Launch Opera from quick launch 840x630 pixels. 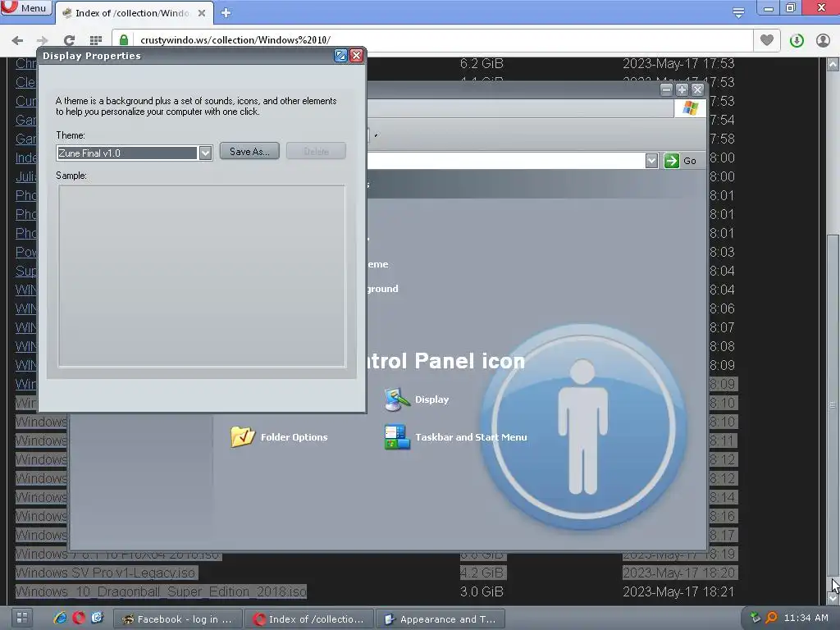[x=79, y=618]
